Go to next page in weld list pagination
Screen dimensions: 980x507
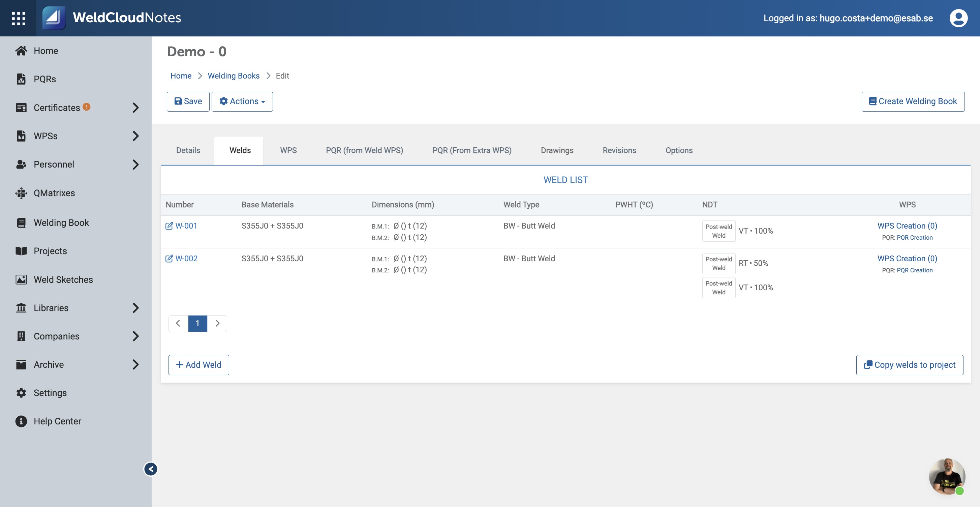coord(217,323)
